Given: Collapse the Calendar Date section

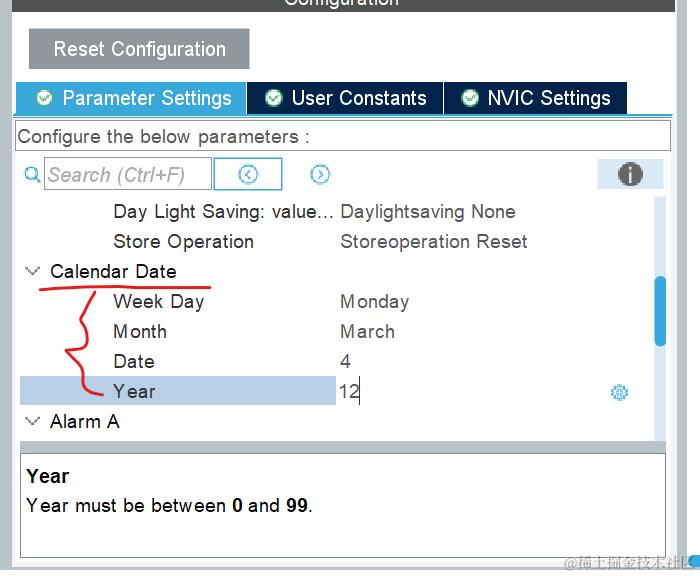Looking at the screenshot, I should (x=32, y=271).
